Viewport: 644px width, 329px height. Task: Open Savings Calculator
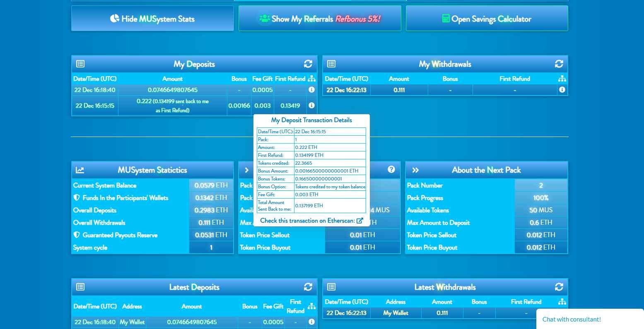[x=487, y=18]
